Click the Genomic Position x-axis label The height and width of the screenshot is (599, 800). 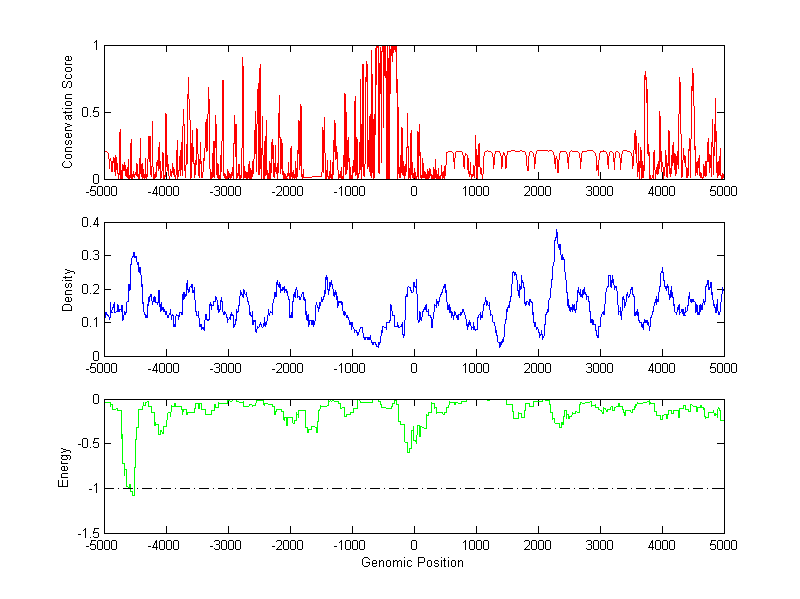412,562
